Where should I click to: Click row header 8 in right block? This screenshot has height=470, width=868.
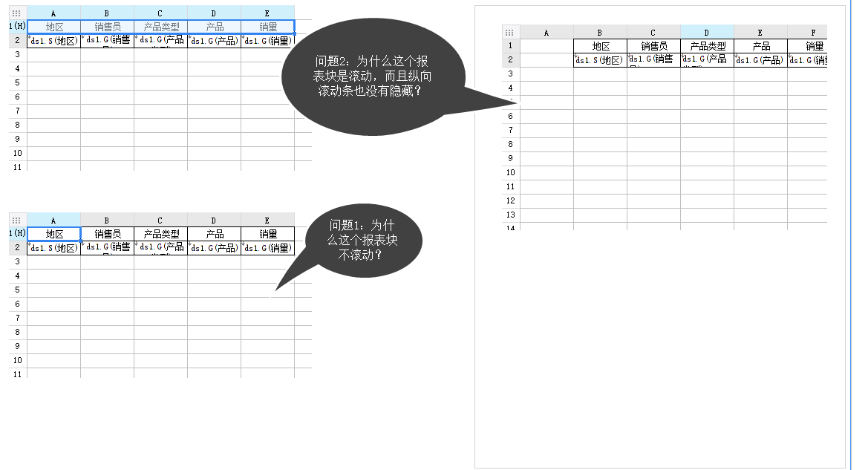point(510,144)
